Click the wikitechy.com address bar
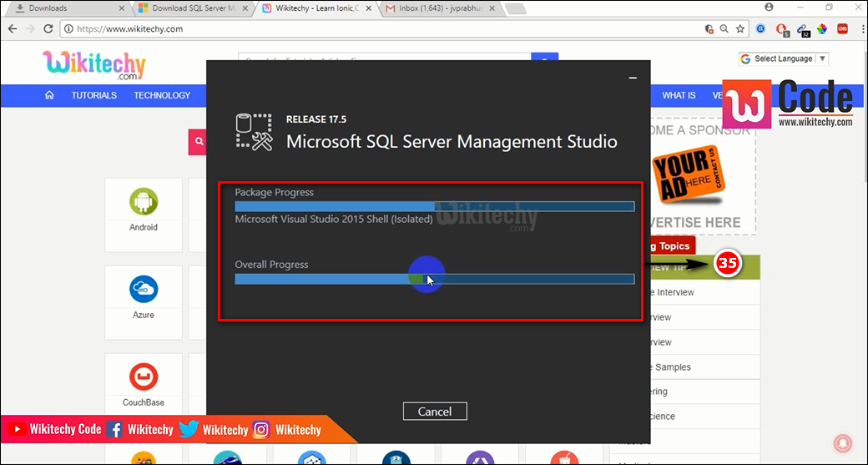The width and height of the screenshot is (868, 465). click(376, 28)
